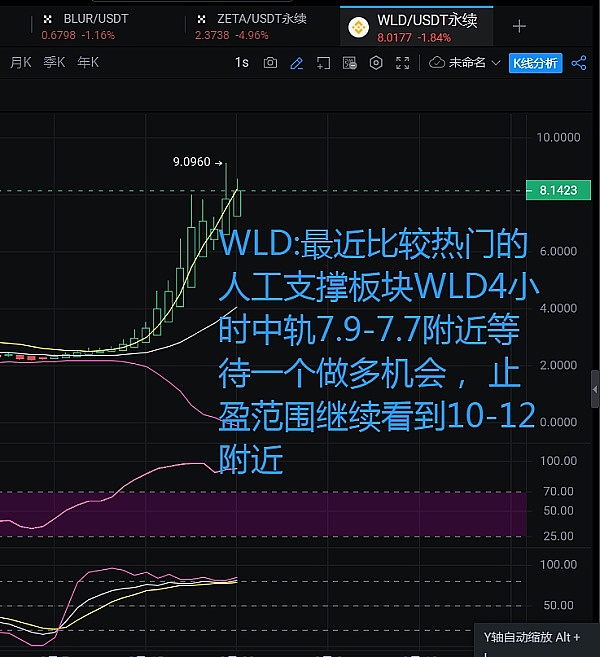Viewport: 600px width, 657px height.
Task: Toggle fullscreen chart view
Action: [x=402, y=63]
